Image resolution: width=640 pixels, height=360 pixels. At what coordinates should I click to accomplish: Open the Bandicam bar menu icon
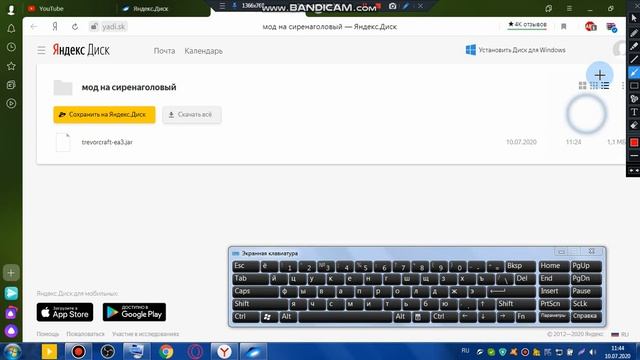pyautogui.click(x=222, y=6)
